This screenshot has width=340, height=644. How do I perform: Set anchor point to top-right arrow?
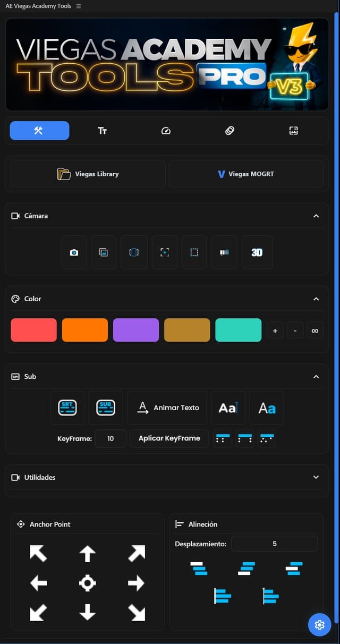click(137, 554)
